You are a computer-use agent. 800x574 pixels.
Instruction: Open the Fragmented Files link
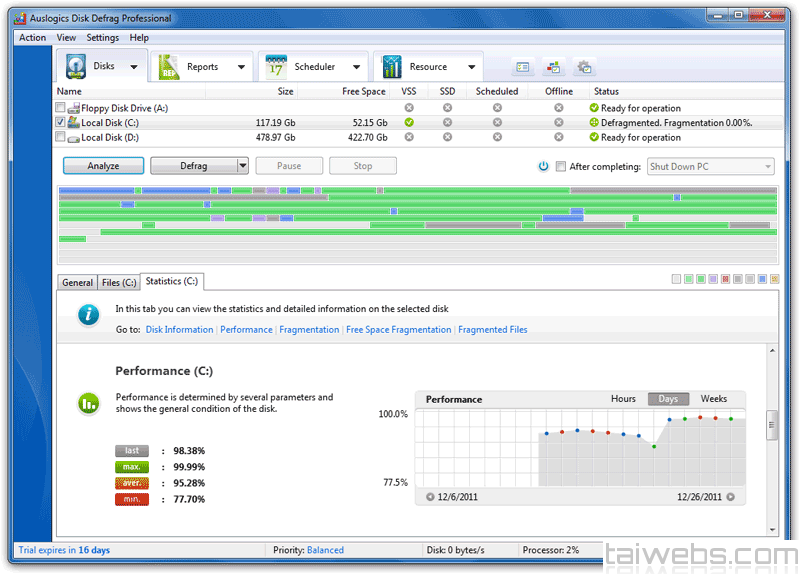click(493, 330)
